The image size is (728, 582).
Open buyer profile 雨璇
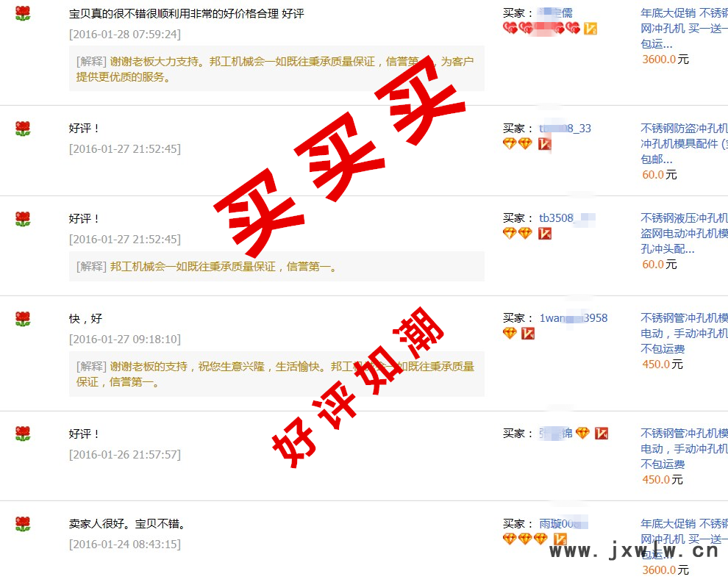pyautogui.click(x=563, y=524)
